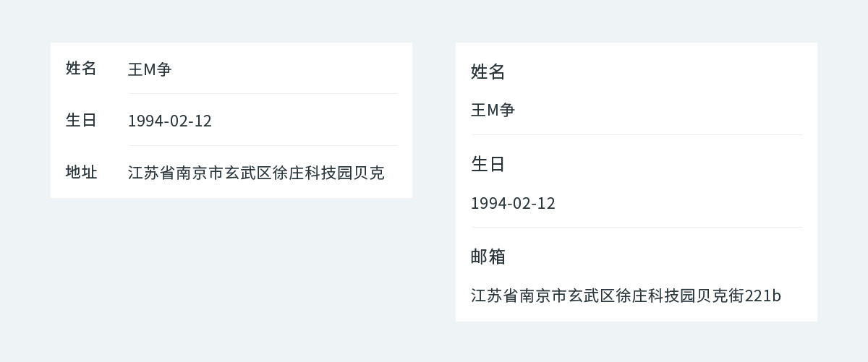Click the divider under 王M争 in the 地址 card
The image size is (868, 362).
point(263,94)
